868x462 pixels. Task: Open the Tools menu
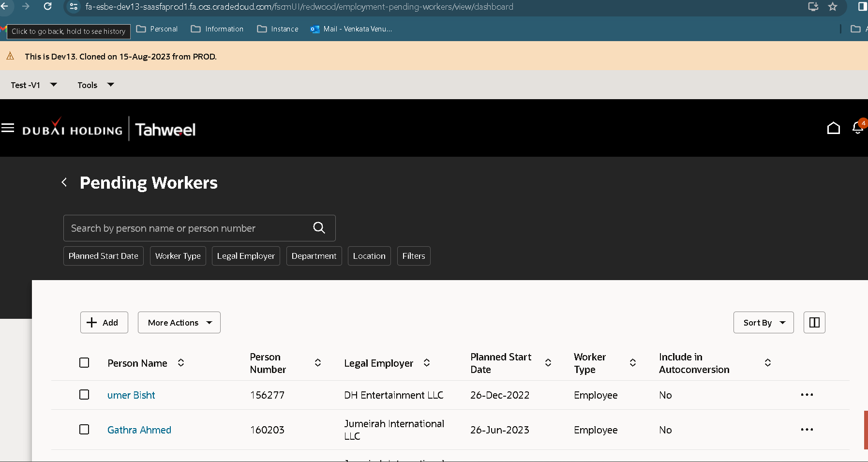pyautogui.click(x=96, y=85)
